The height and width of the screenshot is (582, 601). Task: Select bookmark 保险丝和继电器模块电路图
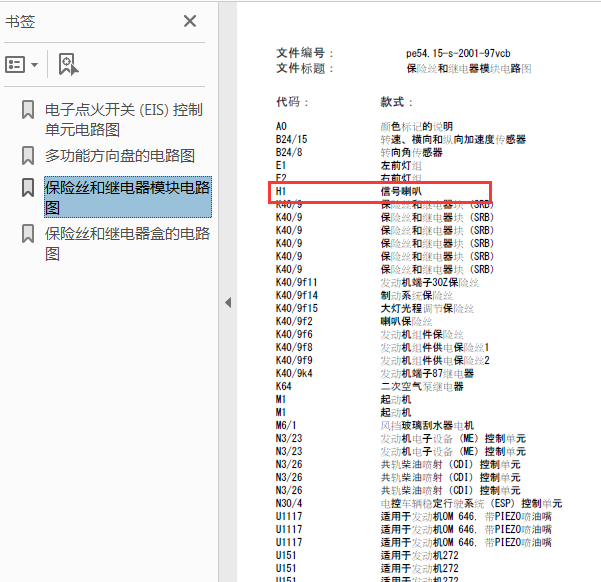[128, 197]
